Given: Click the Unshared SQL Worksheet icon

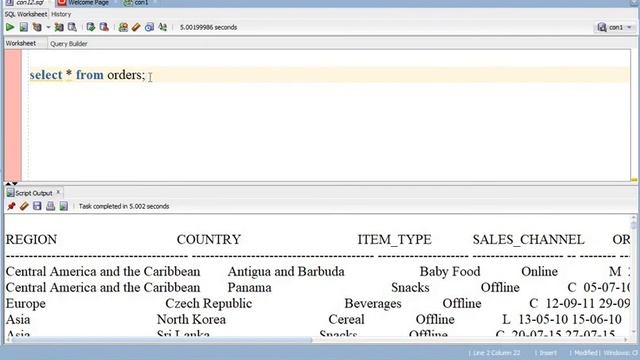Looking at the screenshot, I should pos(123,27).
